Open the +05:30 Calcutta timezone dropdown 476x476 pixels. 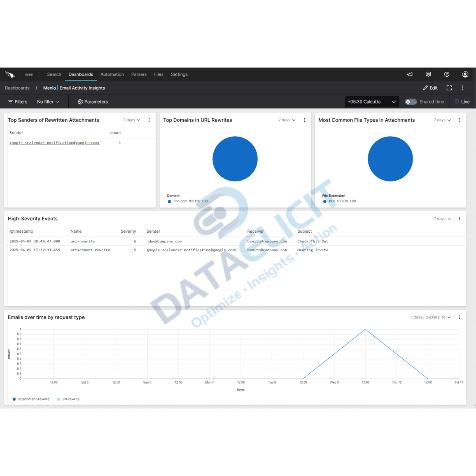(372, 101)
